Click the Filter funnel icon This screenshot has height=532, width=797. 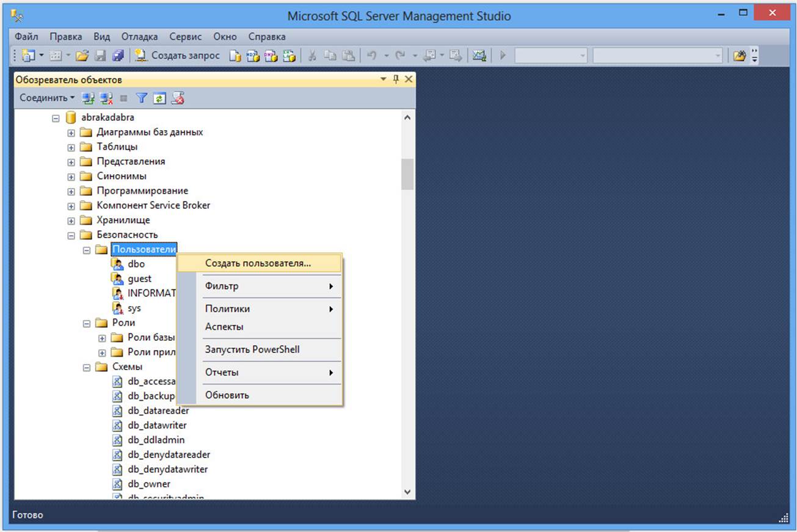point(141,98)
